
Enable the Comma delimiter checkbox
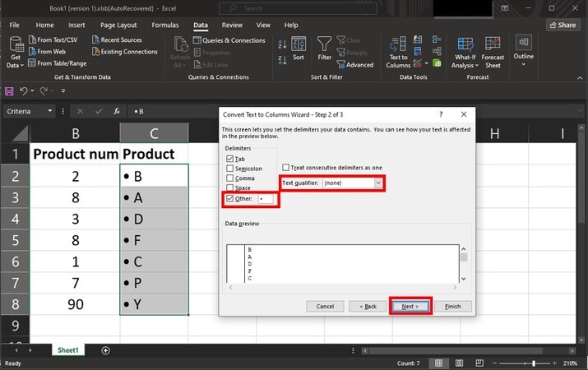click(x=229, y=178)
